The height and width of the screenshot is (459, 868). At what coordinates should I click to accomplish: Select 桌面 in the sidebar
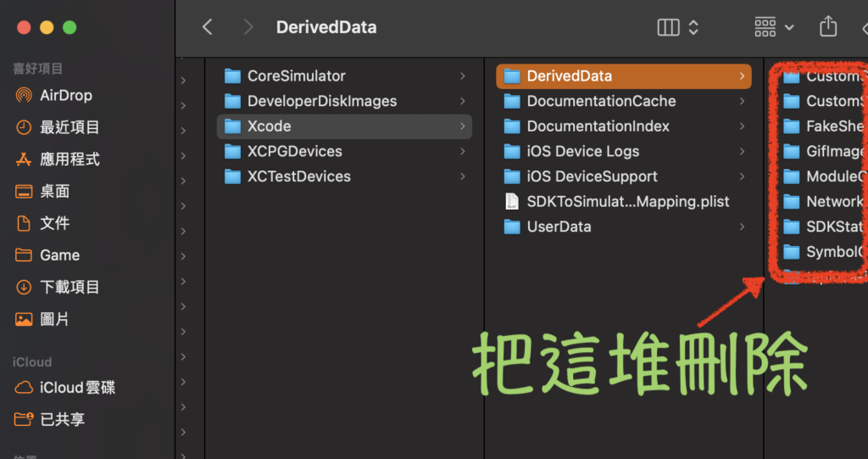click(54, 191)
